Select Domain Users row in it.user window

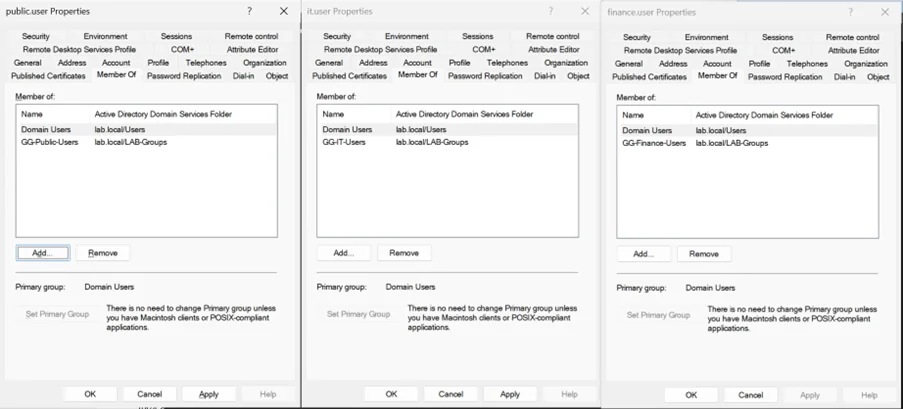(x=447, y=130)
